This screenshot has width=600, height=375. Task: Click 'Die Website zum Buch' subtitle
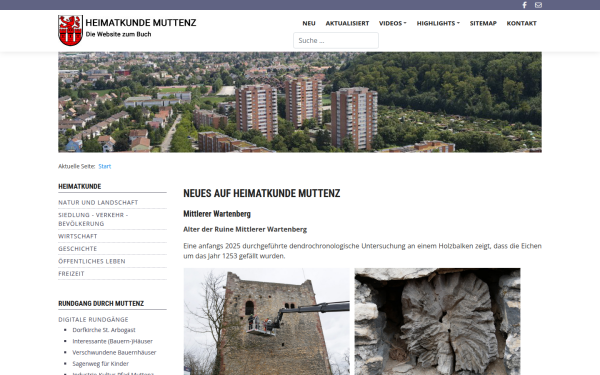118,34
